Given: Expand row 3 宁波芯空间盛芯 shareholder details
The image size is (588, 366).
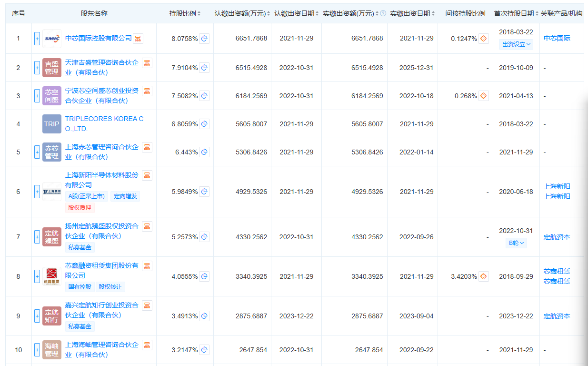Looking at the screenshot, I should [x=37, y=96].
